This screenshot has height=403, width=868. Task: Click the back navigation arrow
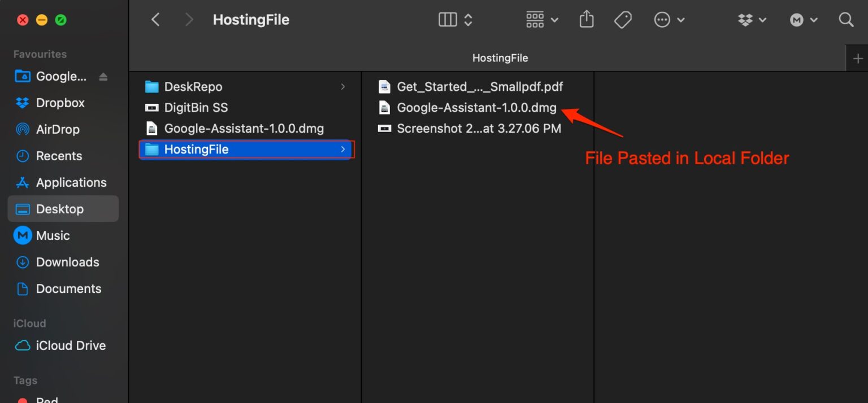(x=155, y=19)
